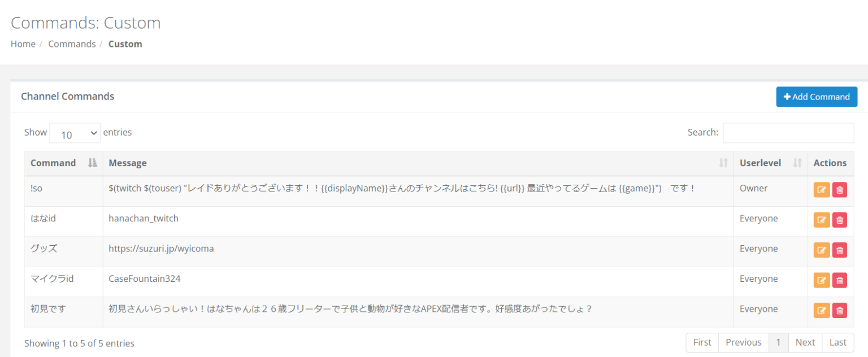Open the show entries count dropdown

(x=75, y=133)
